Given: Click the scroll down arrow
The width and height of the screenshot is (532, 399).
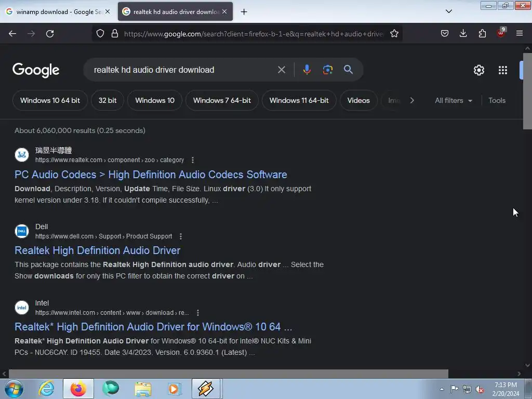Looking at the screenshot, I should coord(527,365).
